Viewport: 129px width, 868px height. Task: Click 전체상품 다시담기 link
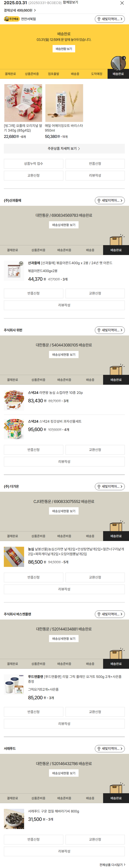112,865
